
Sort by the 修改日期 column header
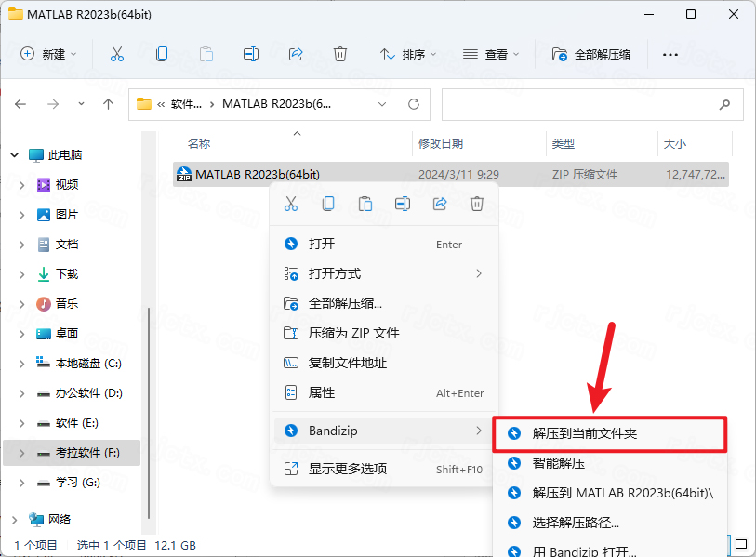[441, 144]
